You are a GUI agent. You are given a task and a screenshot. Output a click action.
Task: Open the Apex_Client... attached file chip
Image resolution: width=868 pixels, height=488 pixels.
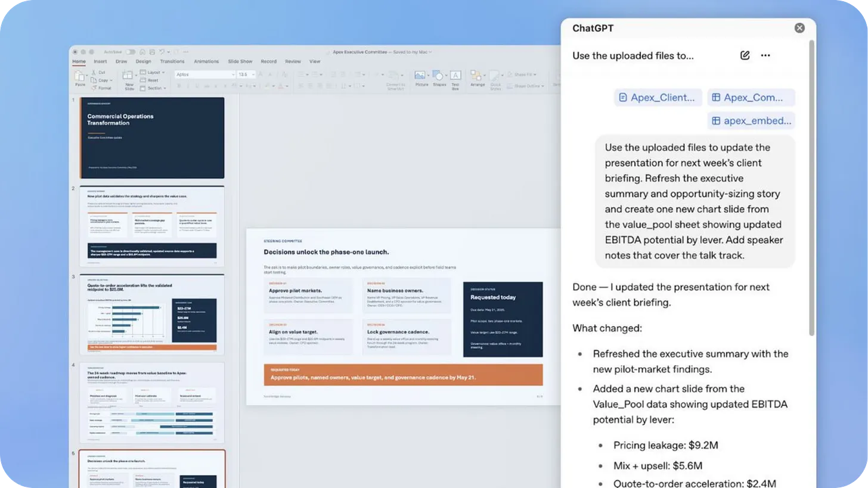tap(658, 98)
